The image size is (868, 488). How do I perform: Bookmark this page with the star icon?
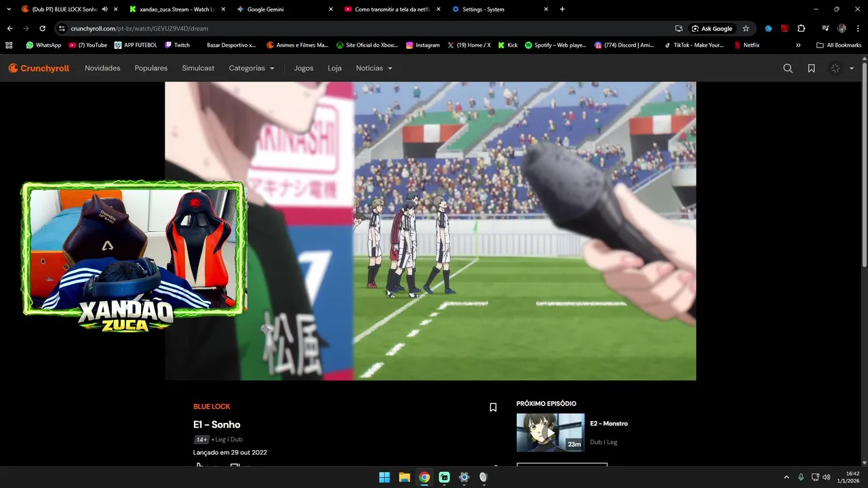[x=746, y=28]
